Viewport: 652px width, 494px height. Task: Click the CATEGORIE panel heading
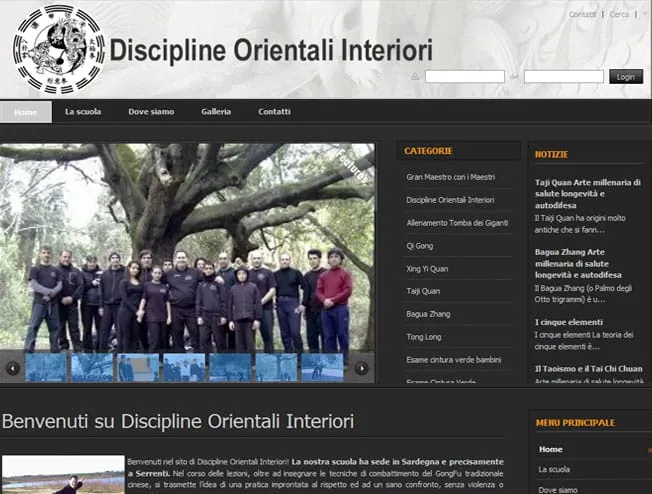(428, 151)
